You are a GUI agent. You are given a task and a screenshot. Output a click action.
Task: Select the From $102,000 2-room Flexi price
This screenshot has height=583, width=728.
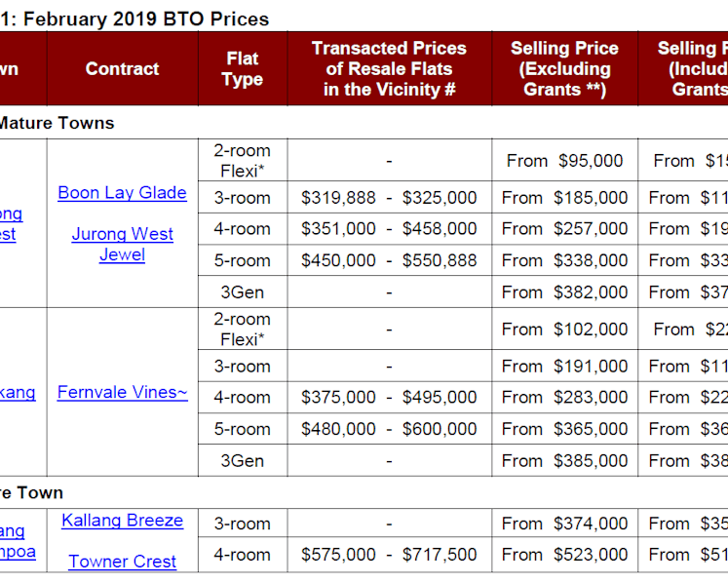(564, 330)
